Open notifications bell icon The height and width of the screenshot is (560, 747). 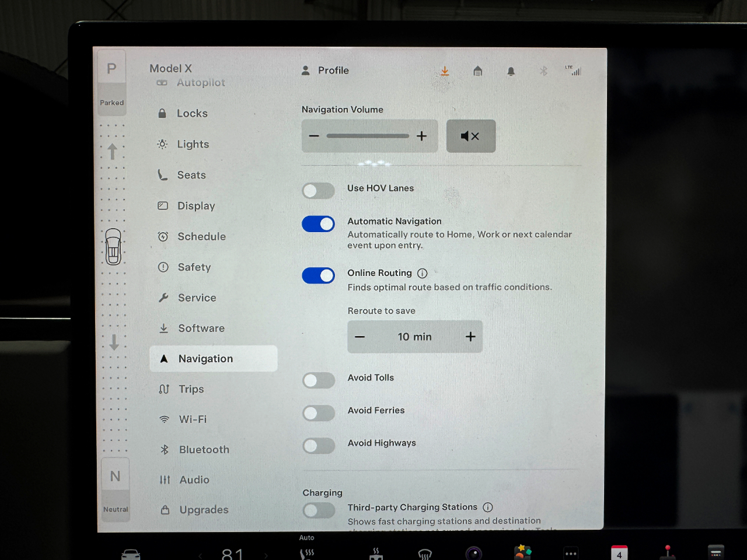click(x=511, y=71)
